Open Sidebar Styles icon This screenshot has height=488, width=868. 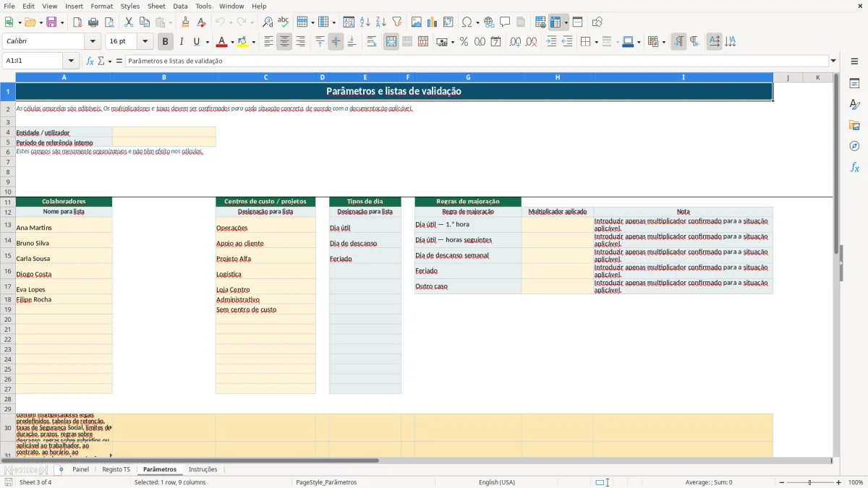pyautogui.click(x=854, y=104)
